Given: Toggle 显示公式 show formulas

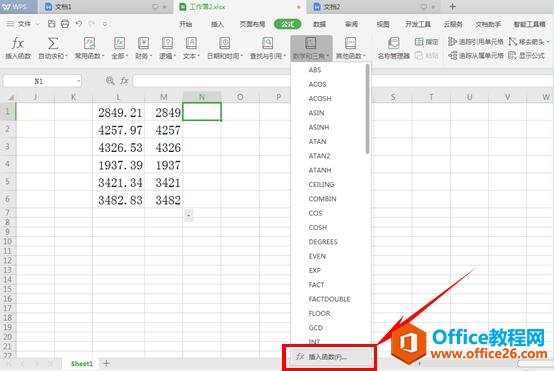Looking at the screenshot, I should coord(526,55).
